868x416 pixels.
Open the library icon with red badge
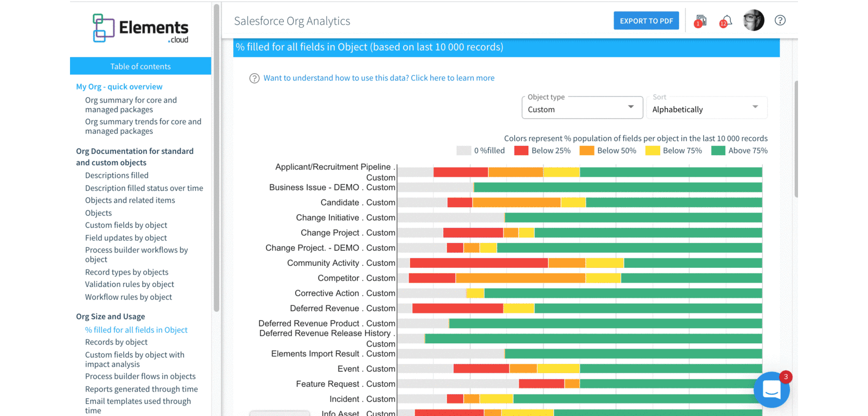coord(700,21)
